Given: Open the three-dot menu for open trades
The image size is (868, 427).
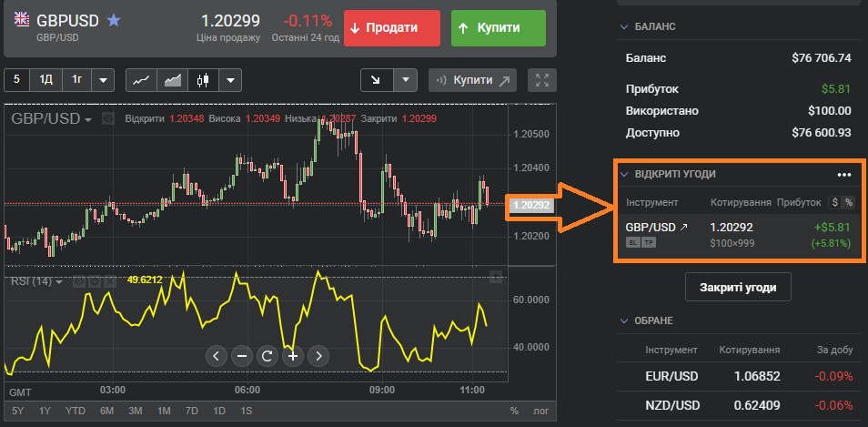Looking at the screenshot, I should pos(844,175).
